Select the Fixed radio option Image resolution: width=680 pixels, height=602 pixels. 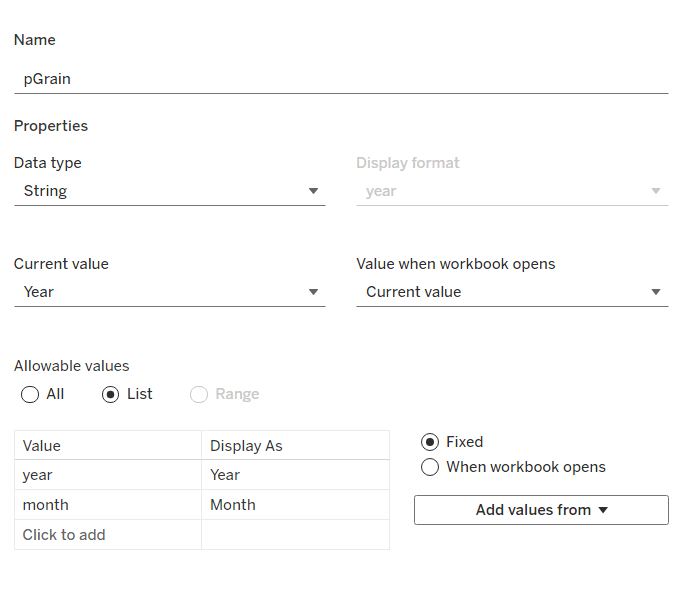click(430, 442)
